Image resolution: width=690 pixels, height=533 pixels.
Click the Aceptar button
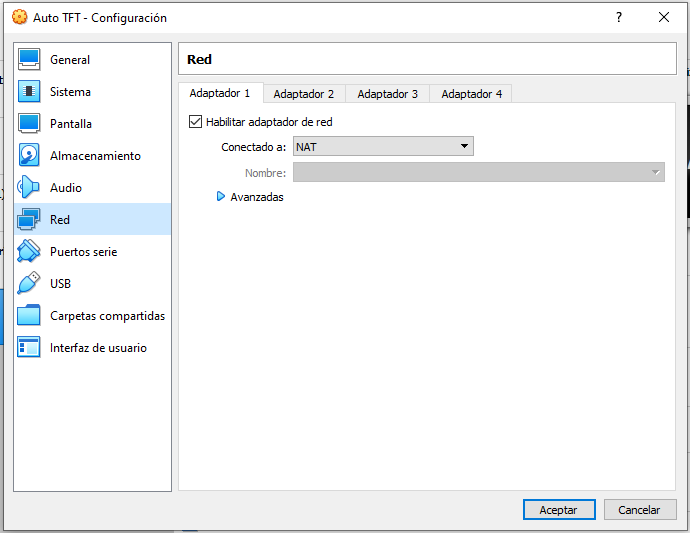tap(558, 510)
